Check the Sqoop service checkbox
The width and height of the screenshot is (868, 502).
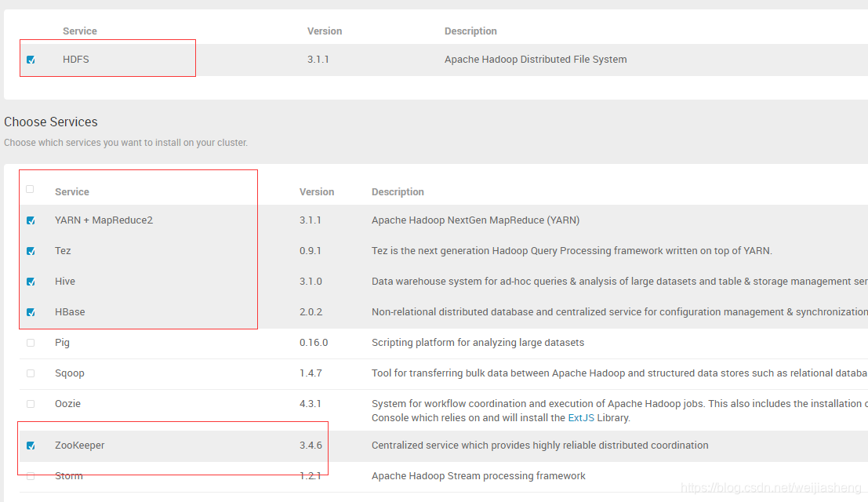coord(31,373)
